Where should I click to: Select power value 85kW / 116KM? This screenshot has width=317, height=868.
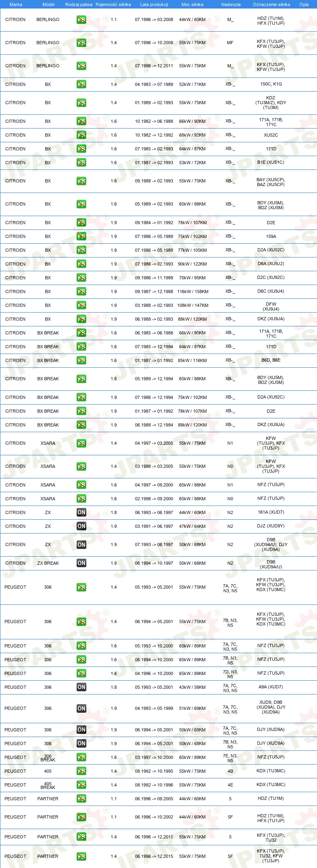point(193,360)
